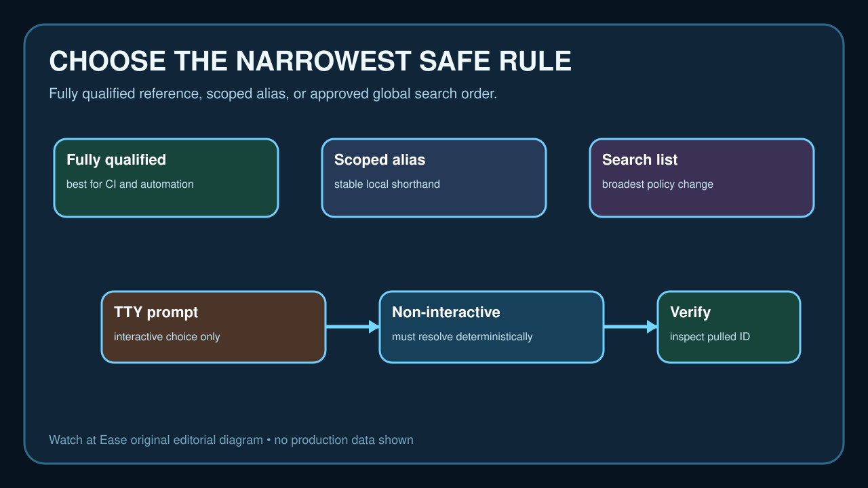Click the "Watch at Ease" footer credit line
The height and width of the screenshot is (488, 868).
click(231, 440)
